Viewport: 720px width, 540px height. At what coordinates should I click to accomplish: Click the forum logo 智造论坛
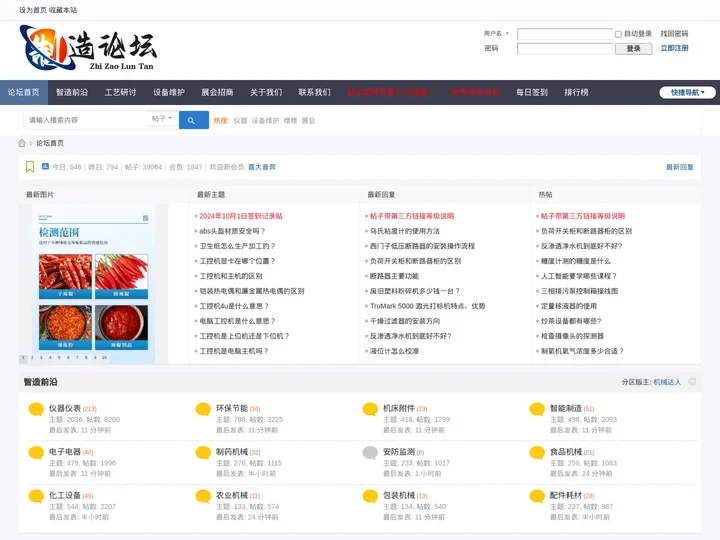click(x=88, y=48)
